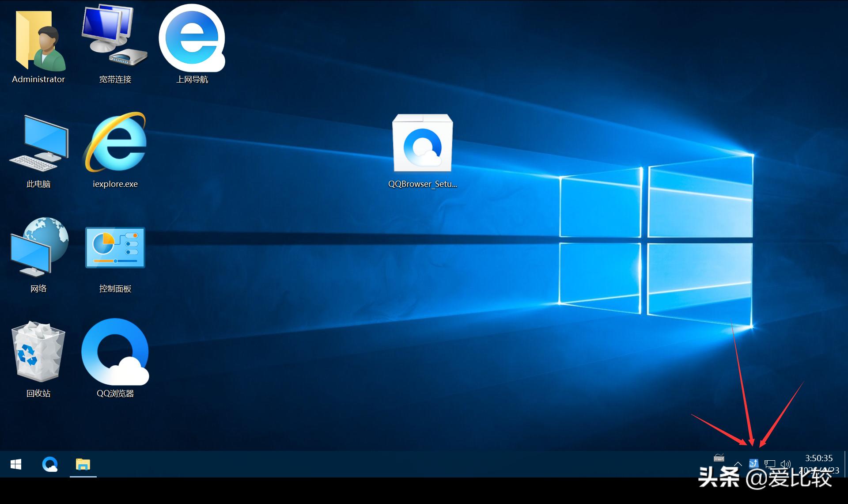
Task: Open the volume speaker control
Action: (x=785, y=464)
